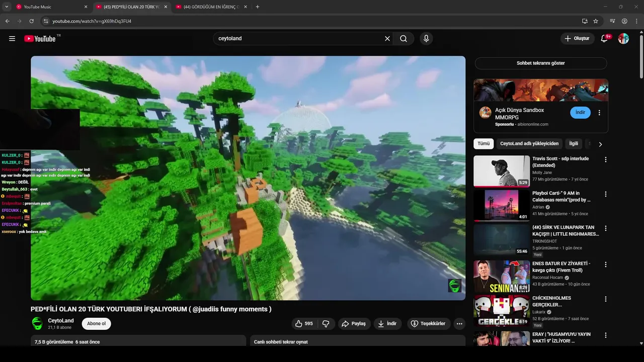Subscribe using the Abone ol button
This screenshot has width=644, height=362.
click(97, 324)
